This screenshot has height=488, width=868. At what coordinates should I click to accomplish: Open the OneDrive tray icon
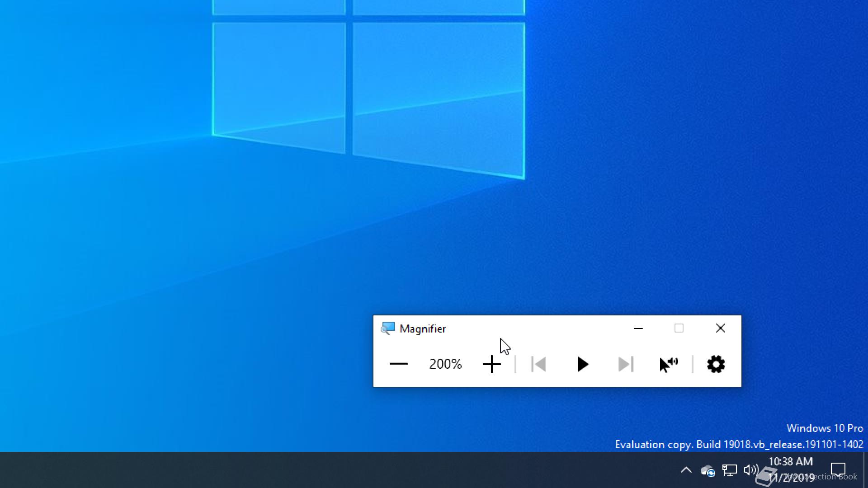tap(708, 471)
